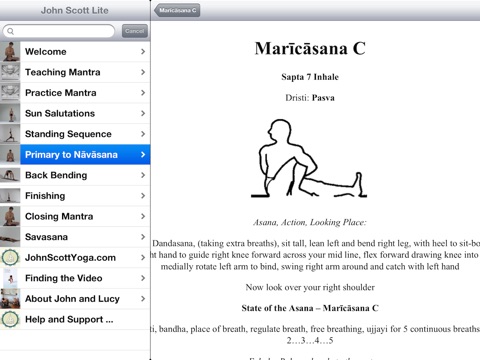The height and width of the screenshot is (360, 480).
Task: Click the Finding the Video chevron
Action: pyautogui.click(x=143, y=278)
